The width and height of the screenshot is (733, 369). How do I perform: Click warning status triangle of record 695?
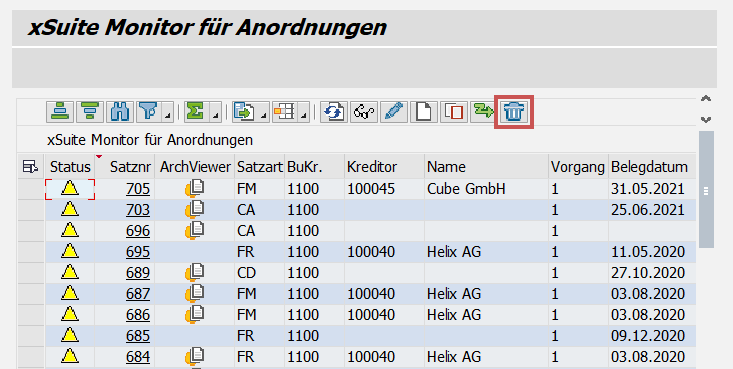pos(70,252)
